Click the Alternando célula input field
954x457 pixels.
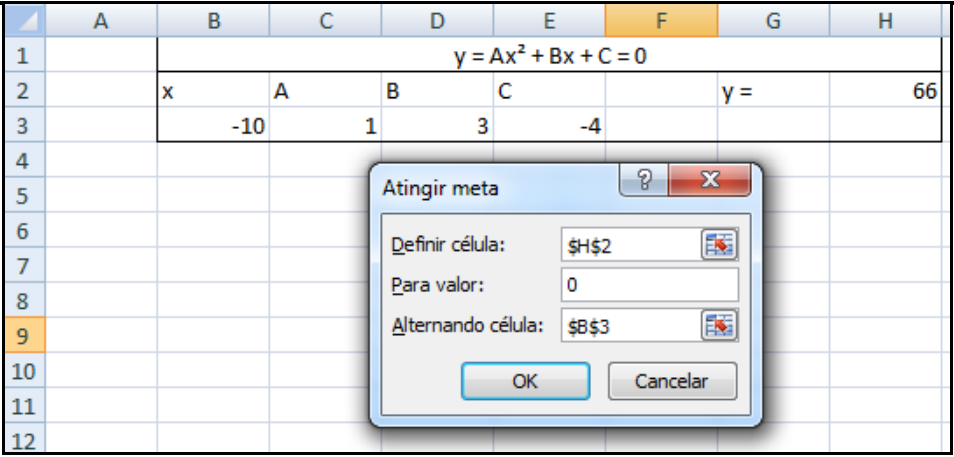[630, 324]
